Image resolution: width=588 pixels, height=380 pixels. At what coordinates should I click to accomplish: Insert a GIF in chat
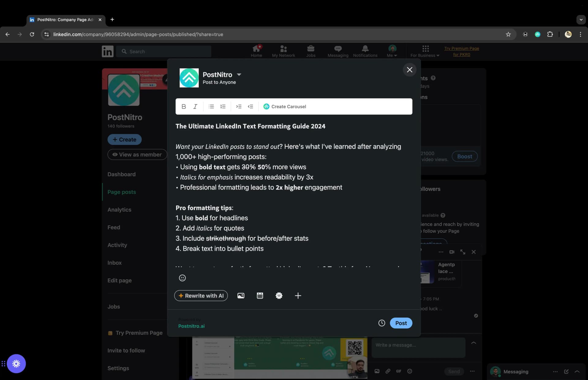(x=399, y=371)
